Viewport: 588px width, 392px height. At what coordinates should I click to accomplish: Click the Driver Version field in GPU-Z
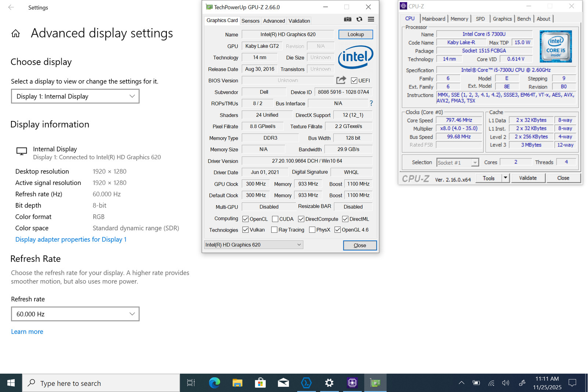click(x=307, y=161)
